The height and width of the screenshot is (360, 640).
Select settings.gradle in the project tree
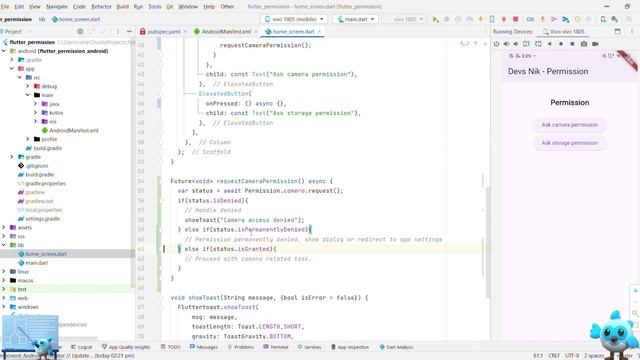click(39, 219)
